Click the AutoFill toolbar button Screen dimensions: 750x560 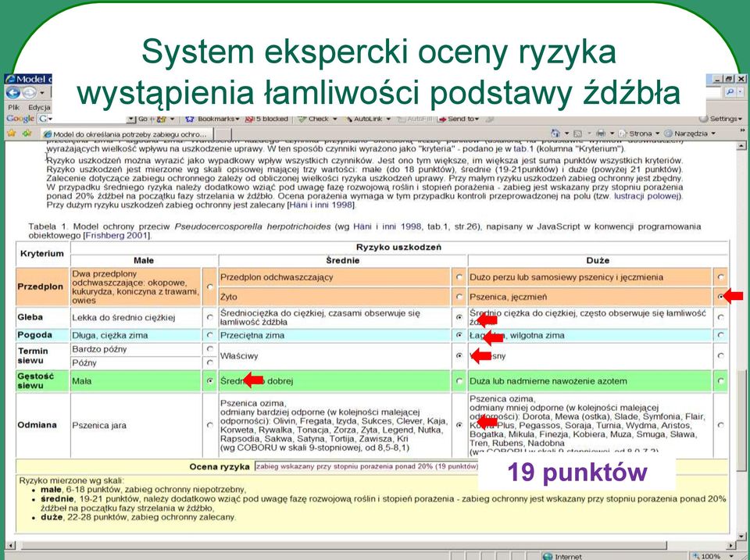414,119
